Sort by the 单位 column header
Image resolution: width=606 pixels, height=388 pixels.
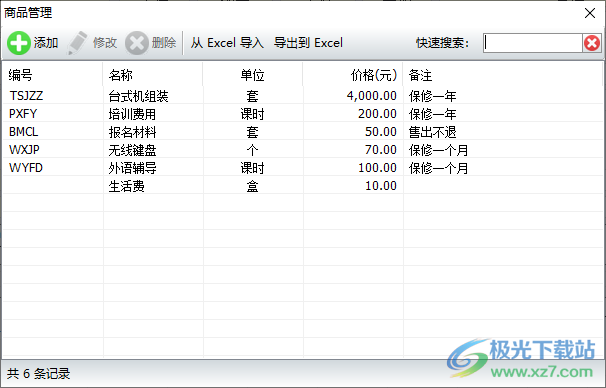[252, 75]
